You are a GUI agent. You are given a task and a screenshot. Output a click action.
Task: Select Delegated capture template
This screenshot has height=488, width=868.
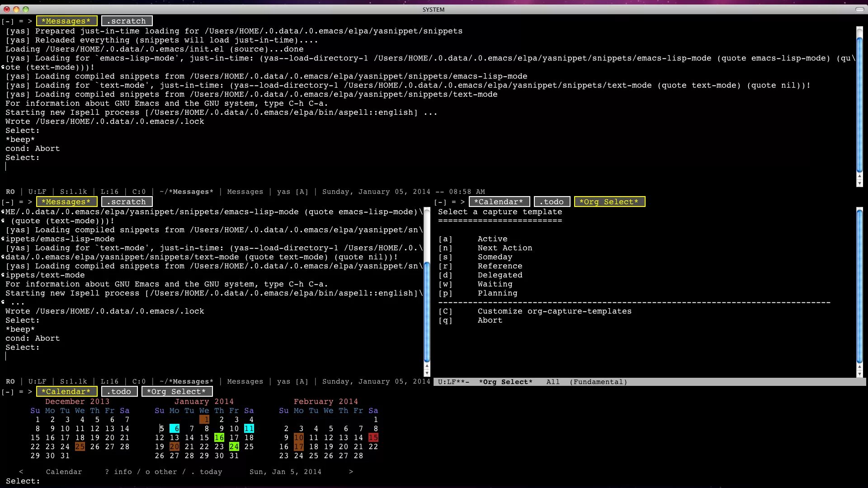click(x=480, y=275)
